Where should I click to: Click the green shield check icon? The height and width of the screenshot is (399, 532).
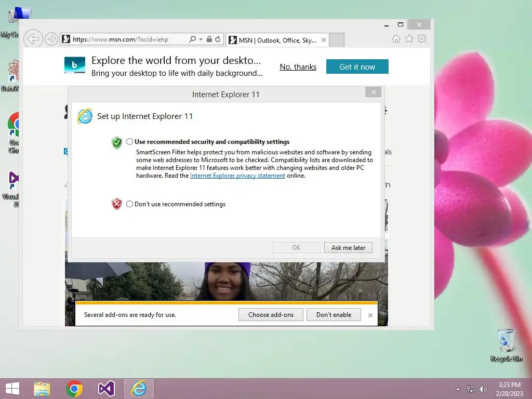click(x=117, y=142)
